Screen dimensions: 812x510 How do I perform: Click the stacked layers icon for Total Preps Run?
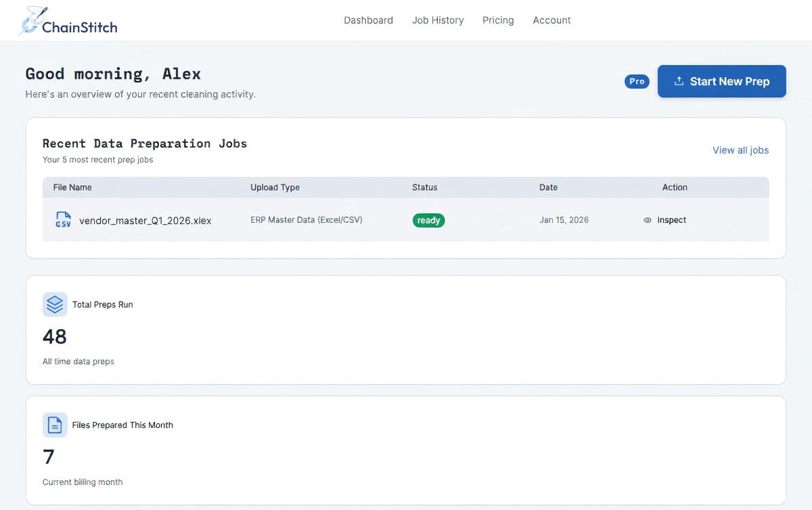55,305
